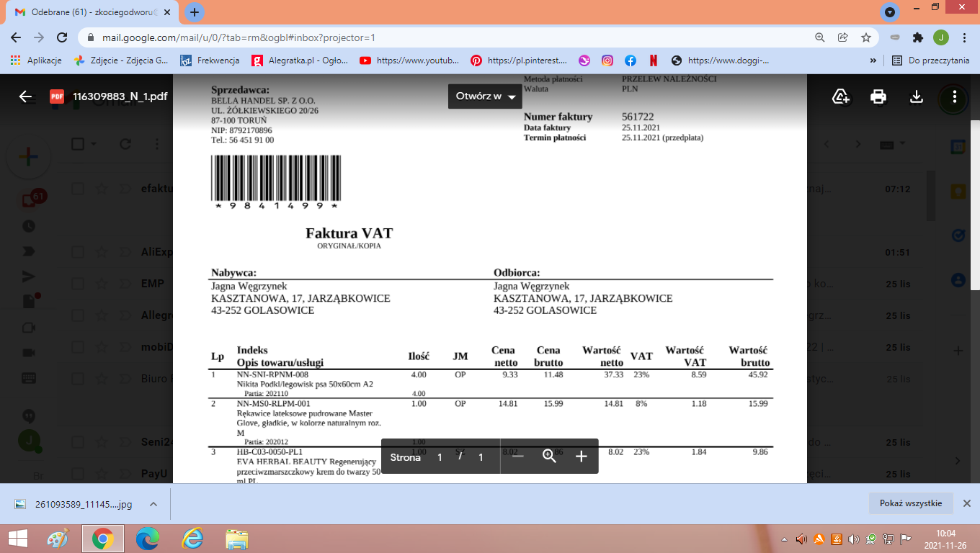Open the Facebook bookmark icon
This screenshot has width=980, height=553.
pyautogui.click(x=631, y=60)
